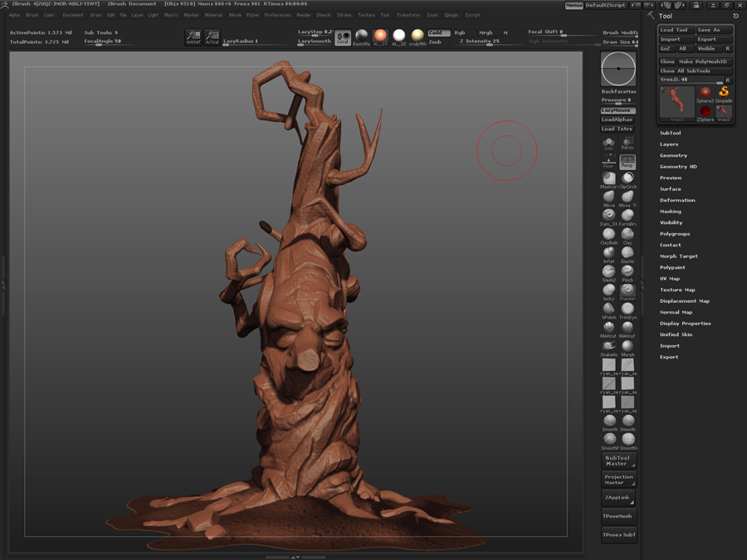The image size is (747, 560).
Task: Click the AAHalf zoom icon
Action: click(x=193, y=37)
